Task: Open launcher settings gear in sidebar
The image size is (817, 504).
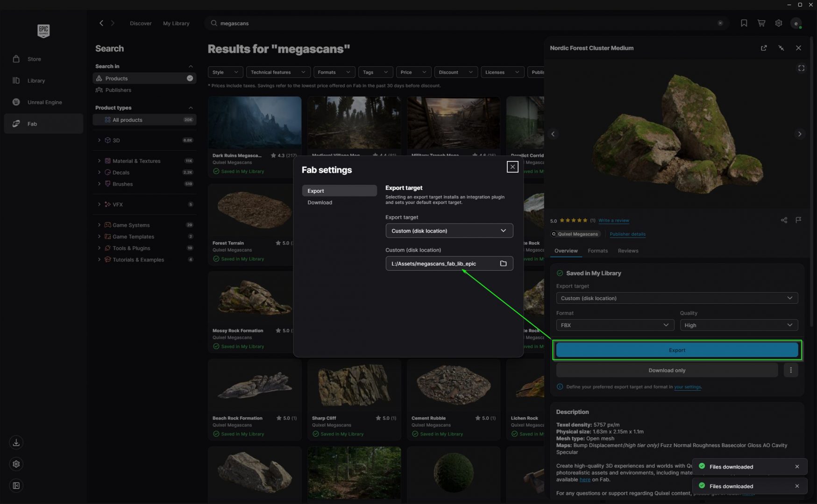Action: coord(16,464)
